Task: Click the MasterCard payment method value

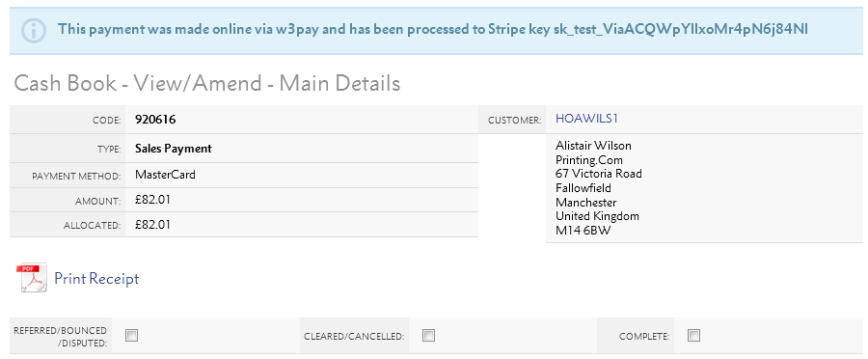Action: [165, 175]
